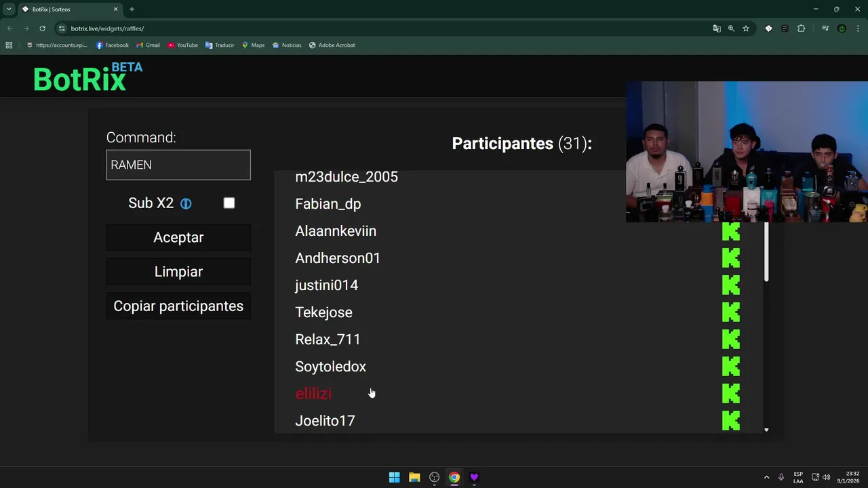Select participant Joelito17
Screen dimensions: 868x488
tap(325, 421)
